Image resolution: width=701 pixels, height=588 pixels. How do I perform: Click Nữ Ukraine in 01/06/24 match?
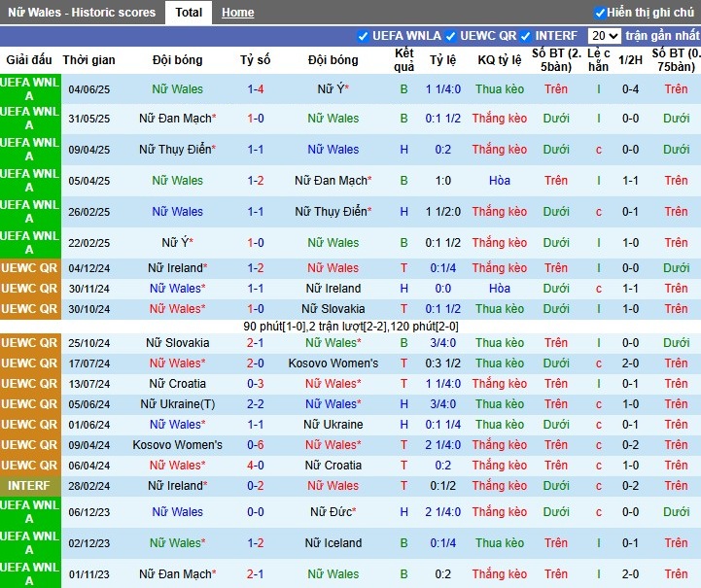(x=333, y=425)
